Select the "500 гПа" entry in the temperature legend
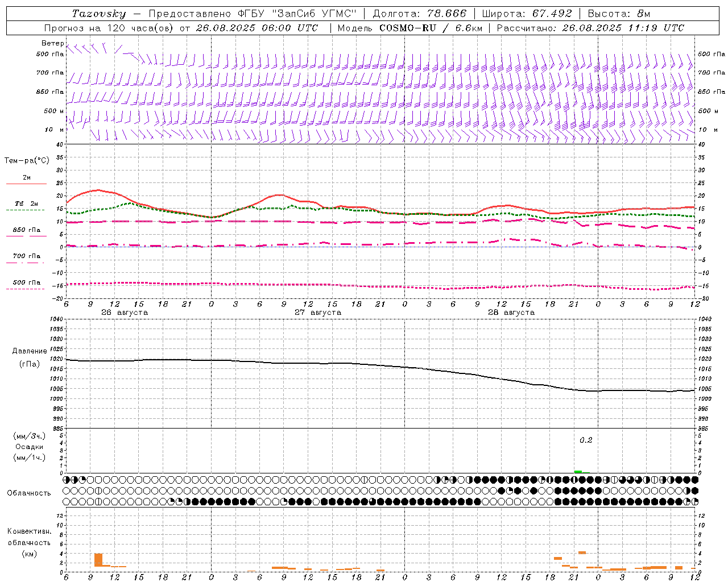This screenshot has width=728, height=582. point(26,282)
